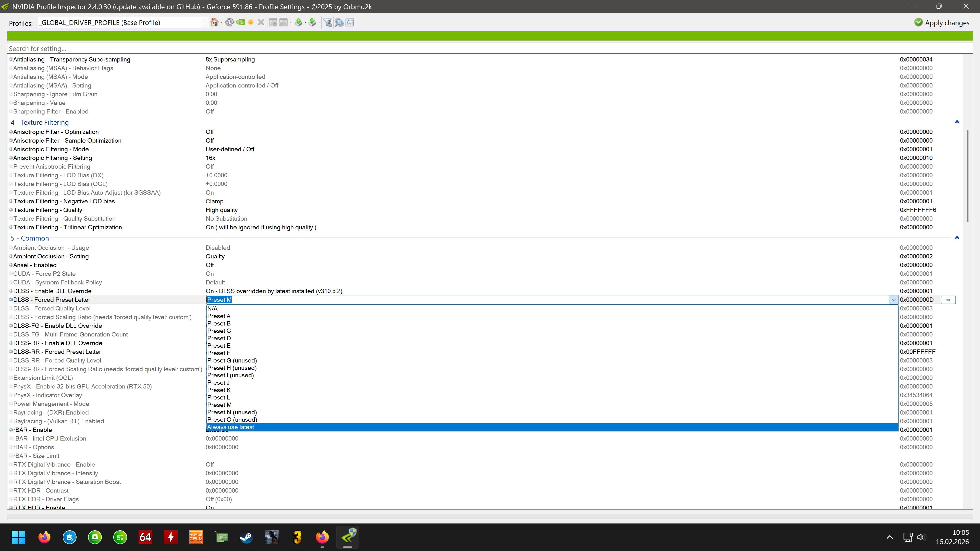
Task: Pick Preset J from preset list
Action: (218, 383)
